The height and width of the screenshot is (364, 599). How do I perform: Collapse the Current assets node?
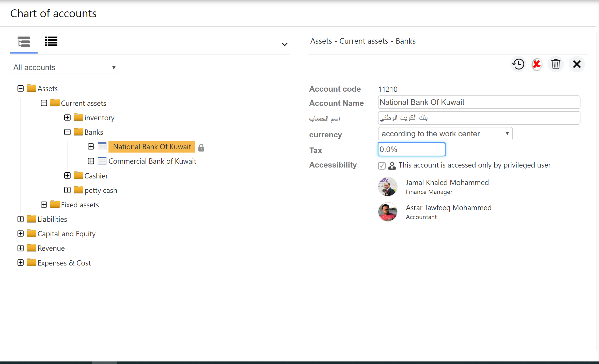tap(44, 103)
